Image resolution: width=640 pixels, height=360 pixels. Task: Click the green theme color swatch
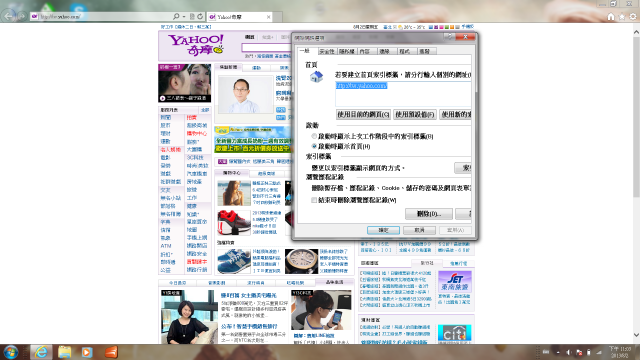447,27
